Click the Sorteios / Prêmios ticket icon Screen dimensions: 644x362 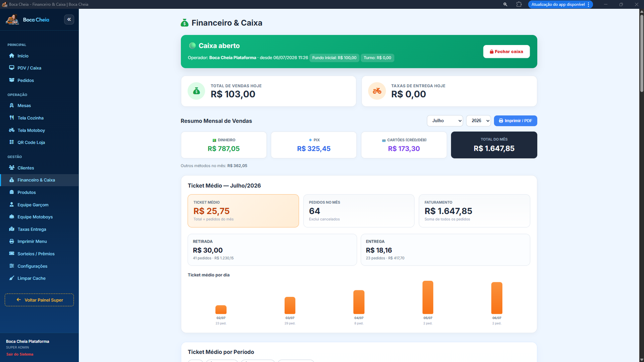(x=12, y=254)
